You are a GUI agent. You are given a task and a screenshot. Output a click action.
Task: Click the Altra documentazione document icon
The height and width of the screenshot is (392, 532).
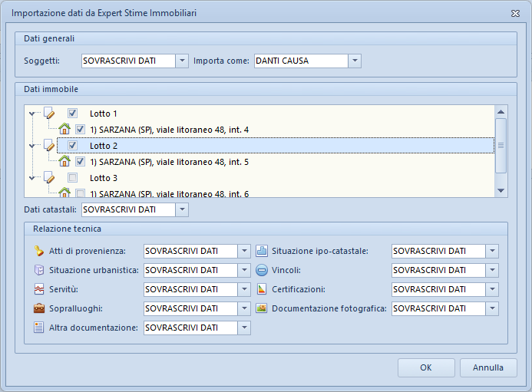click(39, 328)
